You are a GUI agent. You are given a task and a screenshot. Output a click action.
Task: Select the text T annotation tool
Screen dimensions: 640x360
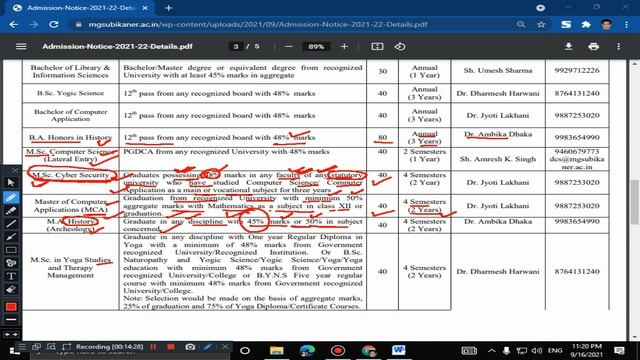click(x=11, y=276)
